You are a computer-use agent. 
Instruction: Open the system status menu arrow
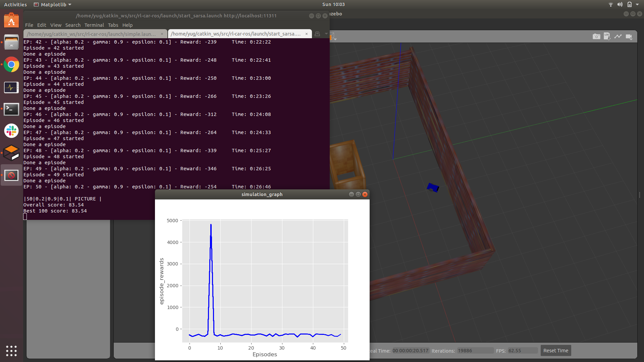pos(637,5)
